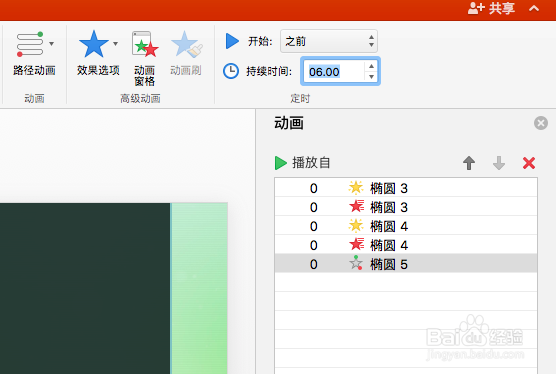Open the 开始 start dropdown showing 之前

(329, 41)
